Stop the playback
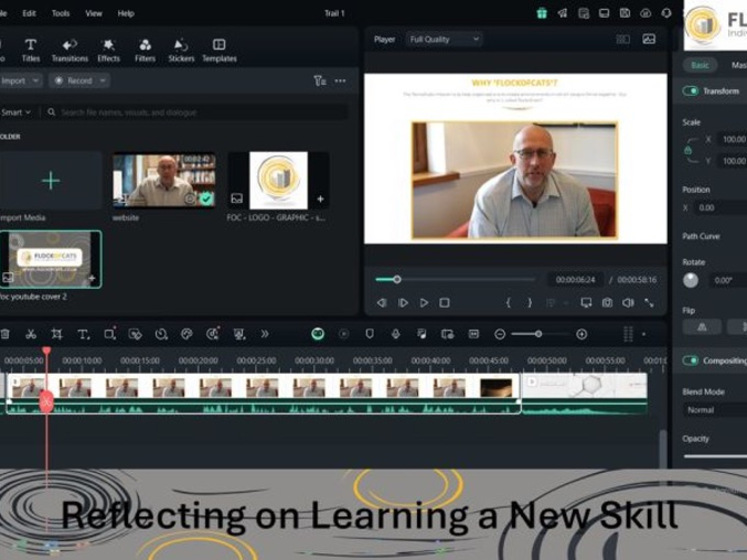The image size is (747, 560). [445, 303]
